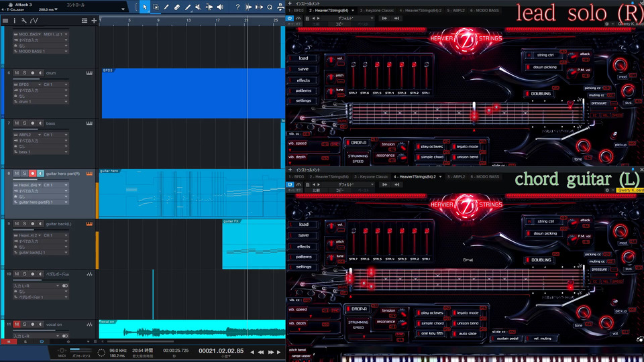Open patterns page in chord guitar plugin
644x362 pixels.
point(303,257)
